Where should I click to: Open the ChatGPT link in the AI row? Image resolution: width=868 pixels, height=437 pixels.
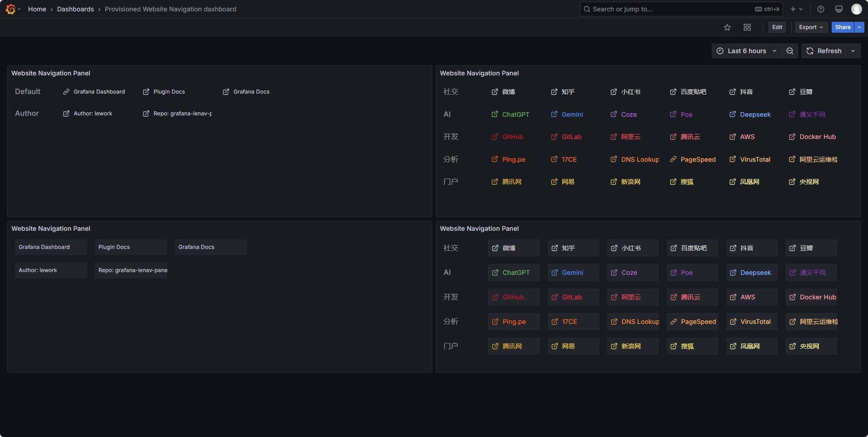pyautogui.click(x=515, y=114)
